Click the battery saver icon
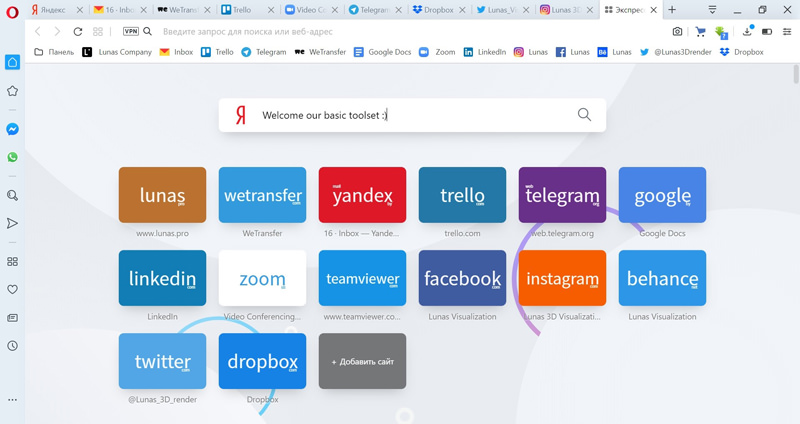The height and width of the screenshot is (424, 800). point(767,32)
